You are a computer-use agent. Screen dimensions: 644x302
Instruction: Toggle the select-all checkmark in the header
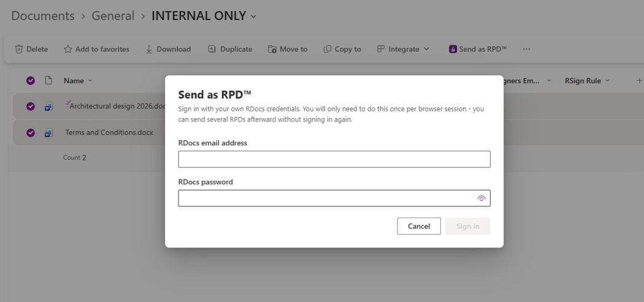pyautogui.click(x=31, y=81)
